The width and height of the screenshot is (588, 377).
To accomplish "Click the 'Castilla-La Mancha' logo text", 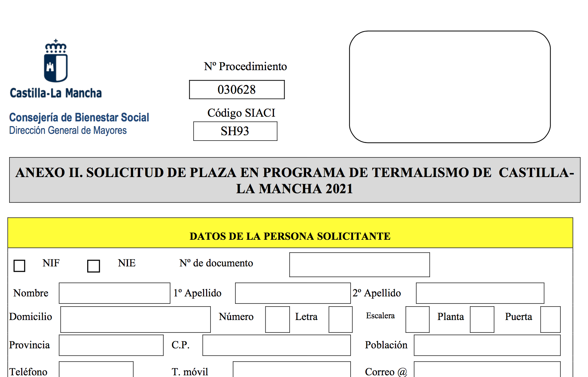I will pyautogui.click(x=56, y=93).
